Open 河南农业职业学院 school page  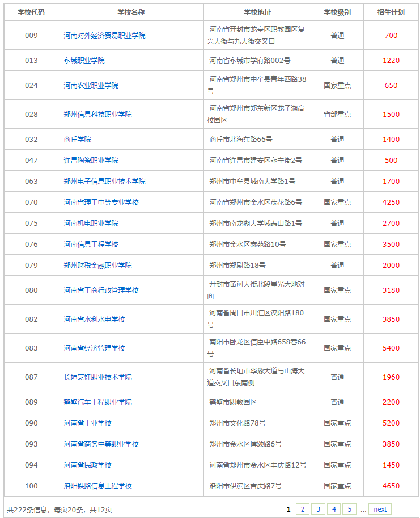pyautogui.click(x=91, y=85)
